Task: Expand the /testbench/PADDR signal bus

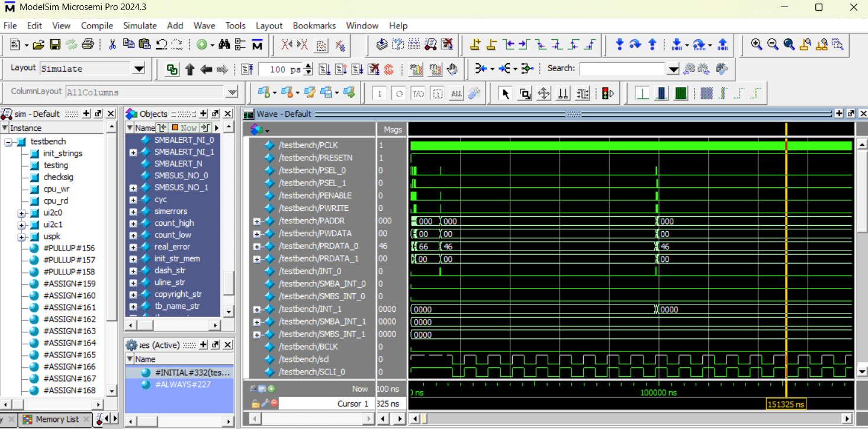Action: 257,221
